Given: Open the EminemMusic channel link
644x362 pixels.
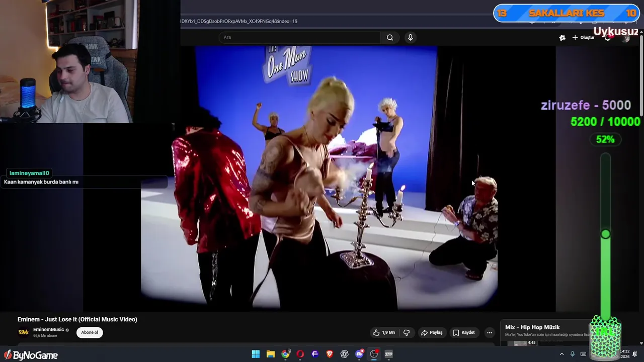Looking at the screenshot, I should click(48, 330).
